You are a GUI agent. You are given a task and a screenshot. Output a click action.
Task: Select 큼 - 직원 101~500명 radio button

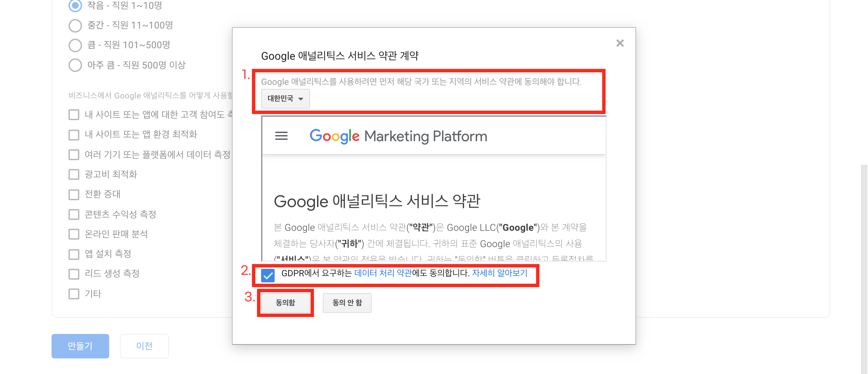point(75,45)
